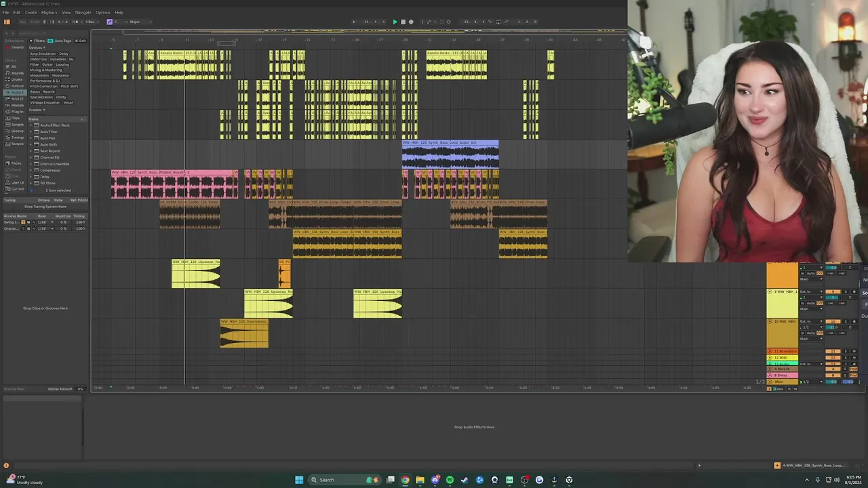
Task: Click the Arrangement Record button
Action: pyautogui.click(x=411, y=22)
